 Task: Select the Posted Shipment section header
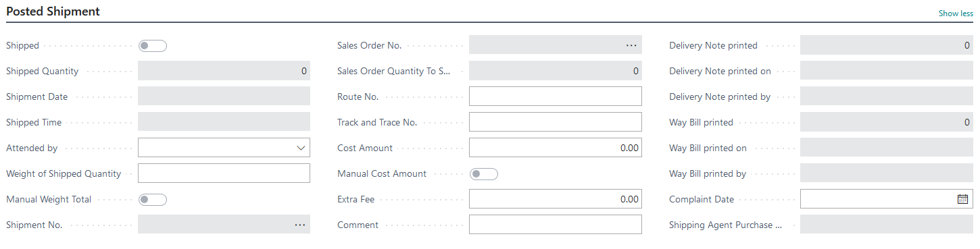tap(53, 11)
